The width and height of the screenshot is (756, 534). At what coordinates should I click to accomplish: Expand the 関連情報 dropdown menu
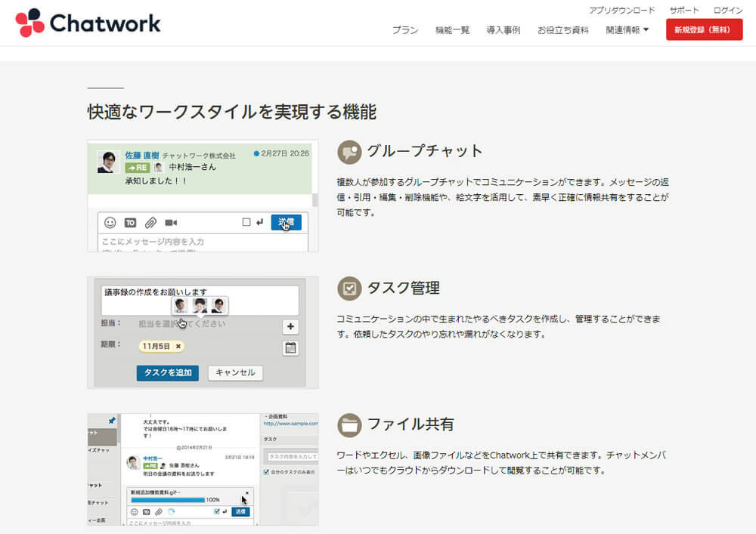point(627,30)
